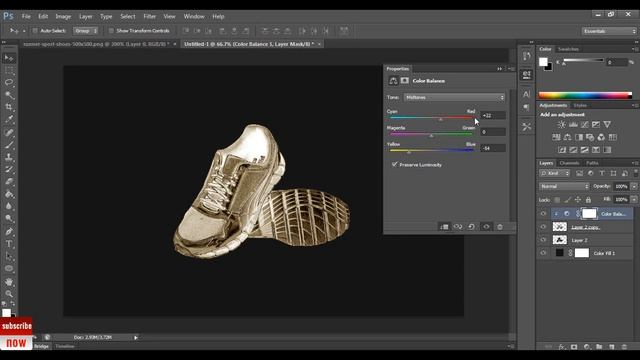640x360 pixels.
Task: Toggle Show Transform Controls checkbox
Action: [111, 31]
